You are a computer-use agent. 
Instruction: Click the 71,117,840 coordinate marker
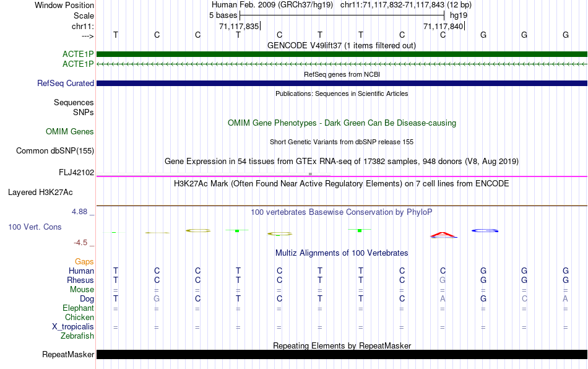click(x=443, y=26)
